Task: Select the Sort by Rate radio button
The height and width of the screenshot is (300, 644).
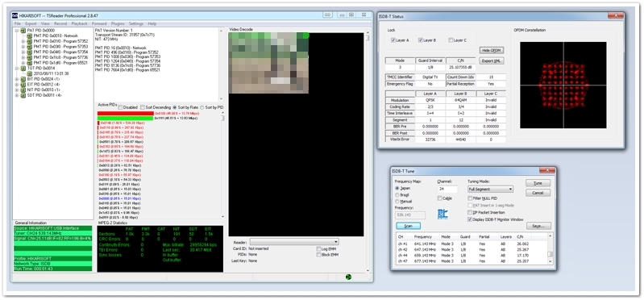Action: [x=175, y=107]
